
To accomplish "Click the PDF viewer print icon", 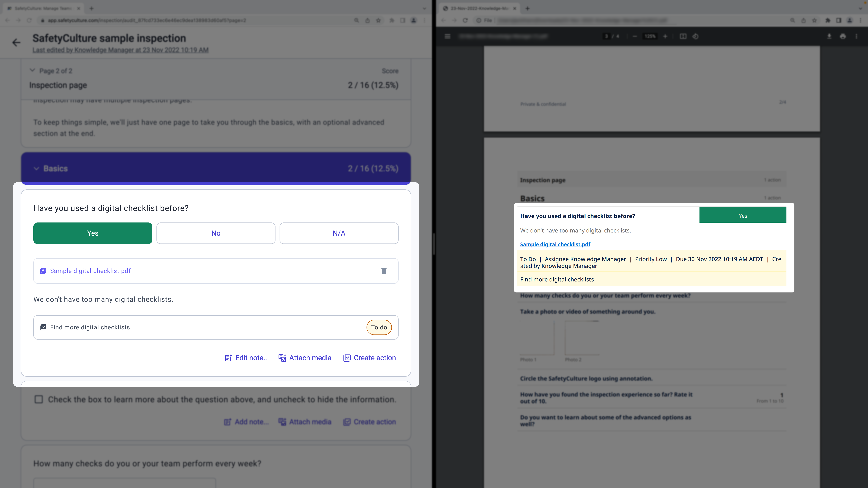I will coord(843,36).
